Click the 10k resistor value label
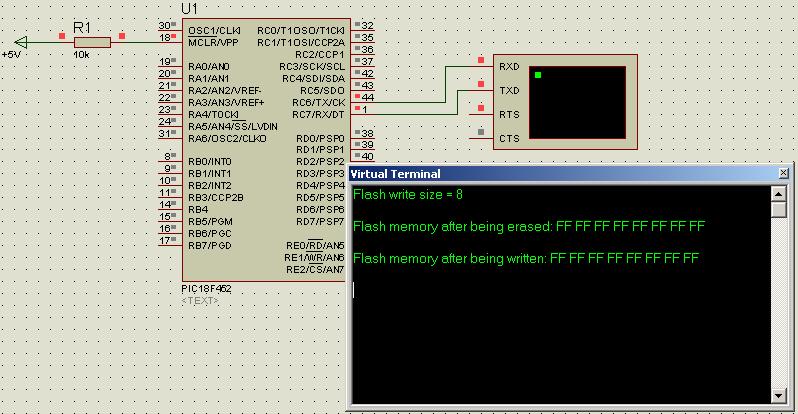This screenshot has width=798, height=414. pyautogui.click(x=81, y=54)
